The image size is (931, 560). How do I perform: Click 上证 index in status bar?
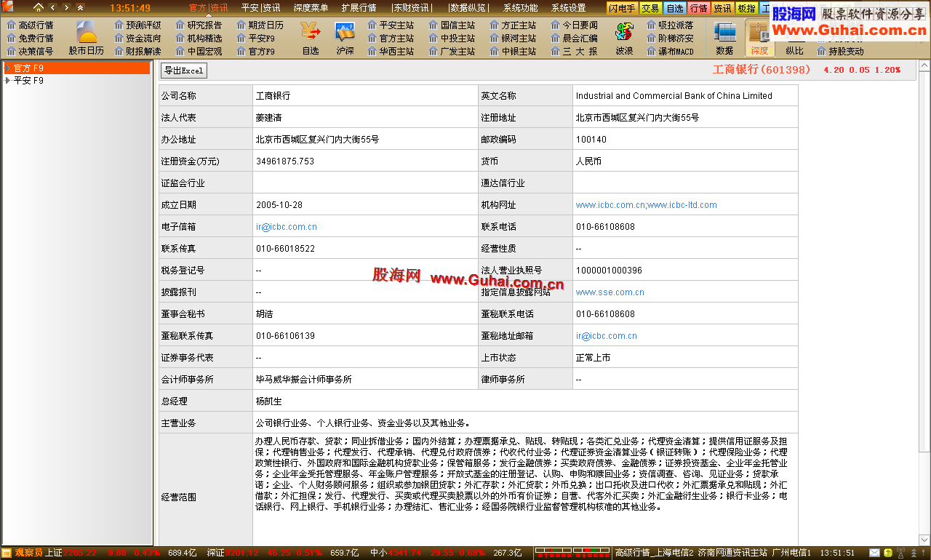(53, 553)
